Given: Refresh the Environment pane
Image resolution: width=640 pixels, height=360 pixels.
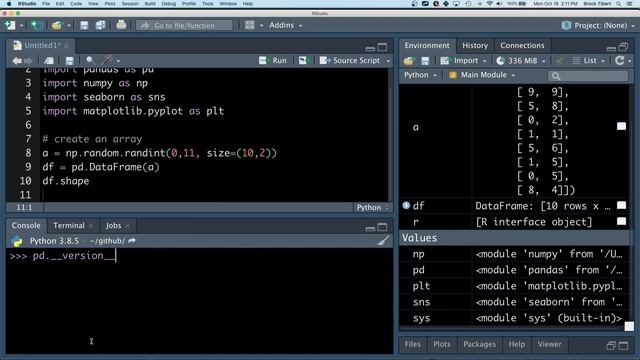Looking at the screenshot, I should point(620,60).
